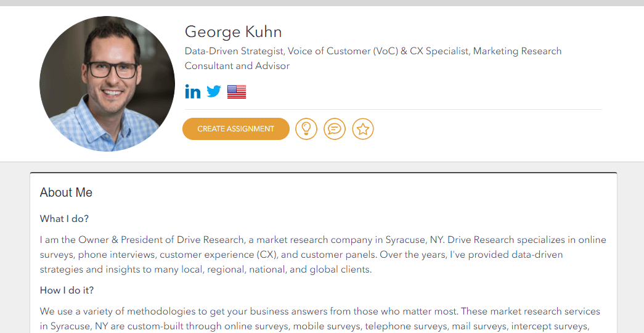Open the chat bubble message icon
644x333 pixels.
(x=335, y=129)
